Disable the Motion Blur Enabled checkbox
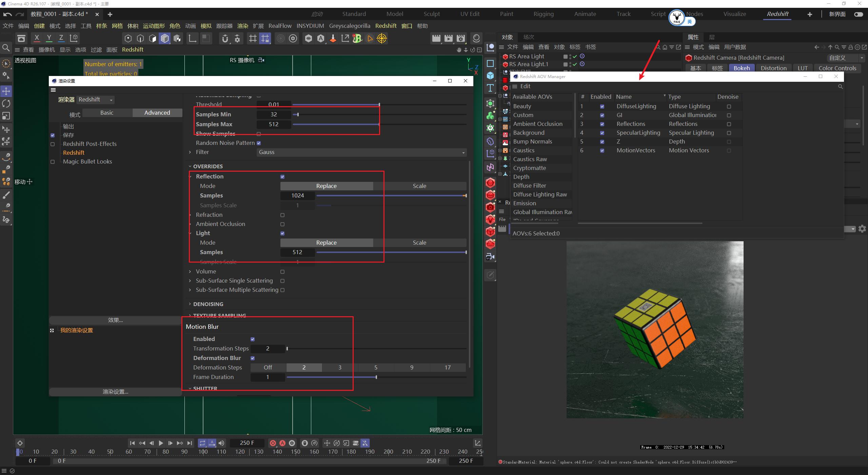Image resolution: width=868 pixels, height=475 pixels. click(253, 339)
